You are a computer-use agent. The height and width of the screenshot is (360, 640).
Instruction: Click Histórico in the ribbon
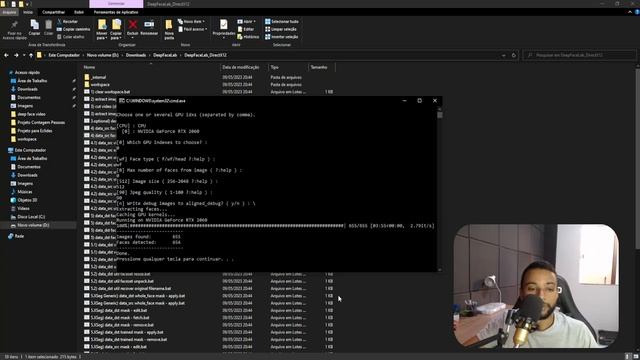(248, 37)
